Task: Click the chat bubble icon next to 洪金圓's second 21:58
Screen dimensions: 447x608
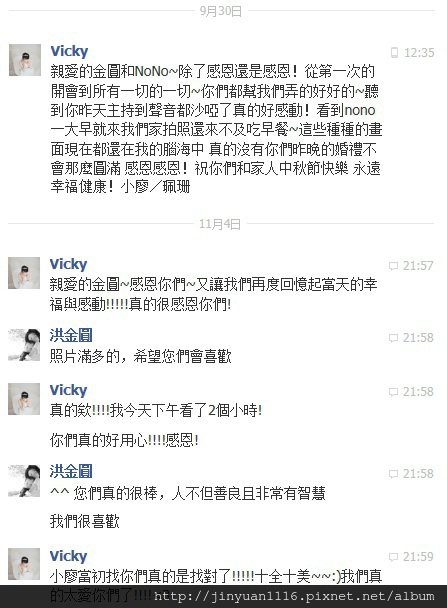Action: [x=393, y=474]
